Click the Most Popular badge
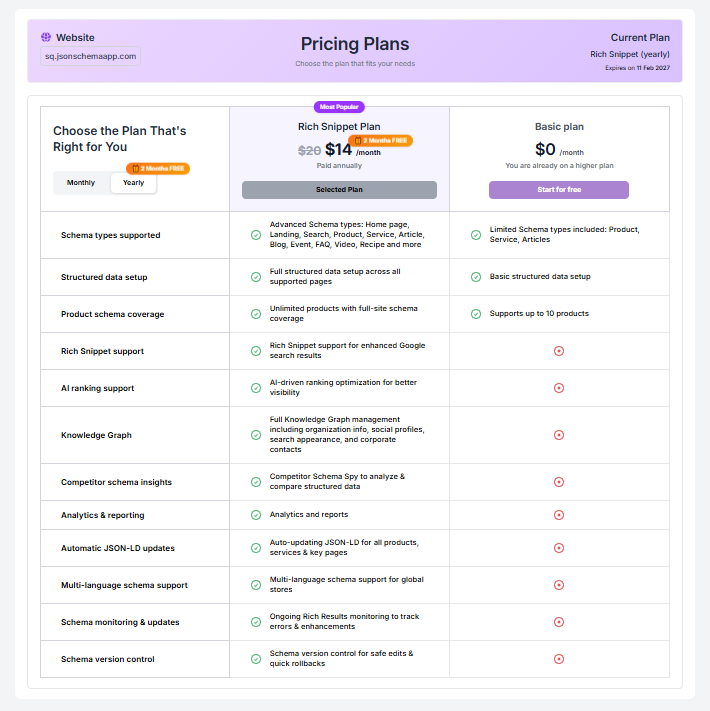The image size is (710, 711). point(339,106)
